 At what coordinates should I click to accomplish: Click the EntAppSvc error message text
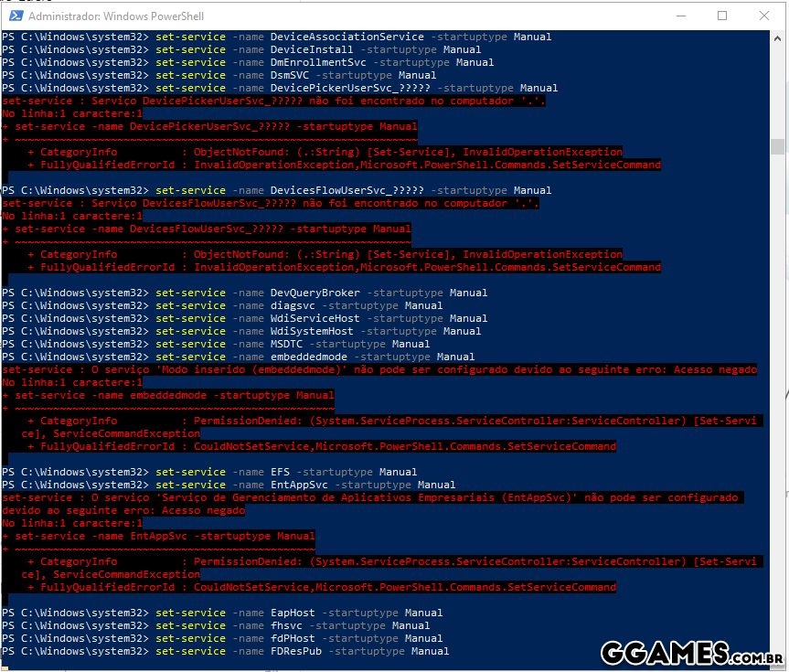(370, 504)
